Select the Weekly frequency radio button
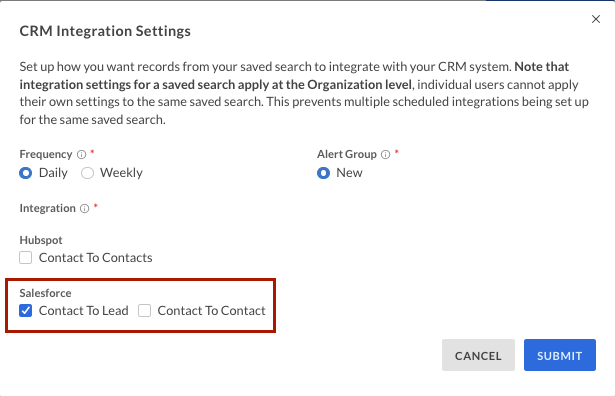615x396 pixels. (x=87, y=173)
